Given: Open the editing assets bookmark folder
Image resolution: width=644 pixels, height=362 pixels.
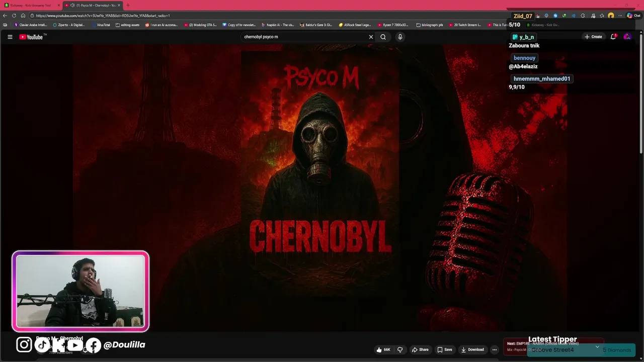Looking at the screenshot, I should (x=127, y=25).
